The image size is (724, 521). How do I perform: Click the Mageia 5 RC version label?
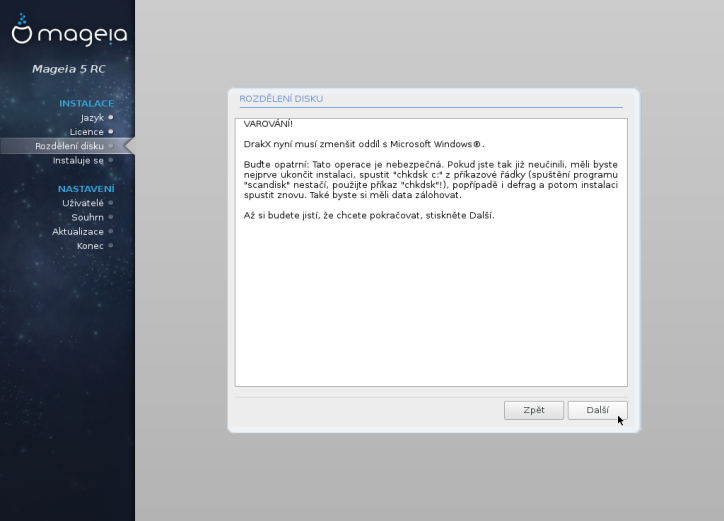tap(69, 69)
